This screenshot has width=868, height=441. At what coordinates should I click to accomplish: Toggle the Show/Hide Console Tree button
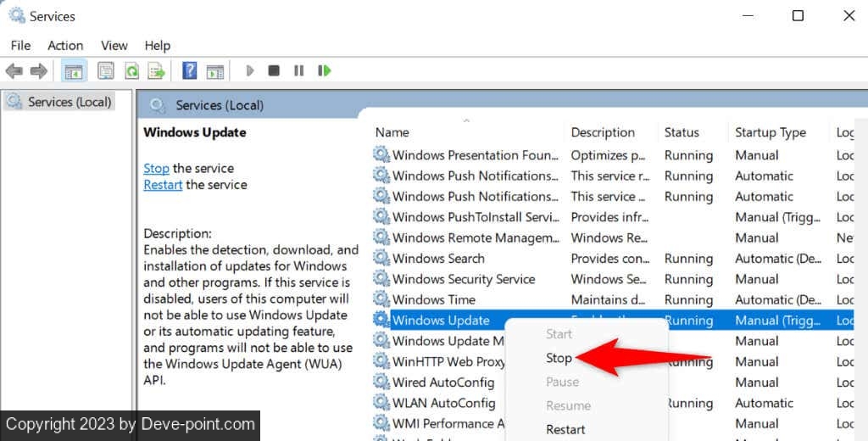(x=74, y=70)
